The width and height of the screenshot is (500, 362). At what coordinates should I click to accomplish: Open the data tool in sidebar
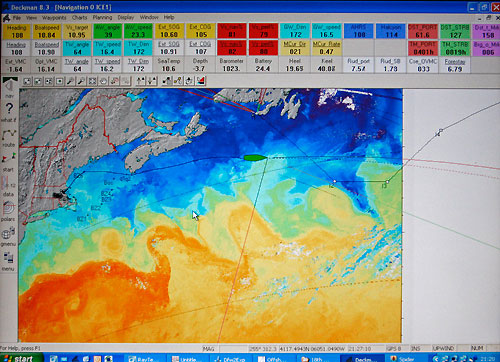click(x=8, y=186)
